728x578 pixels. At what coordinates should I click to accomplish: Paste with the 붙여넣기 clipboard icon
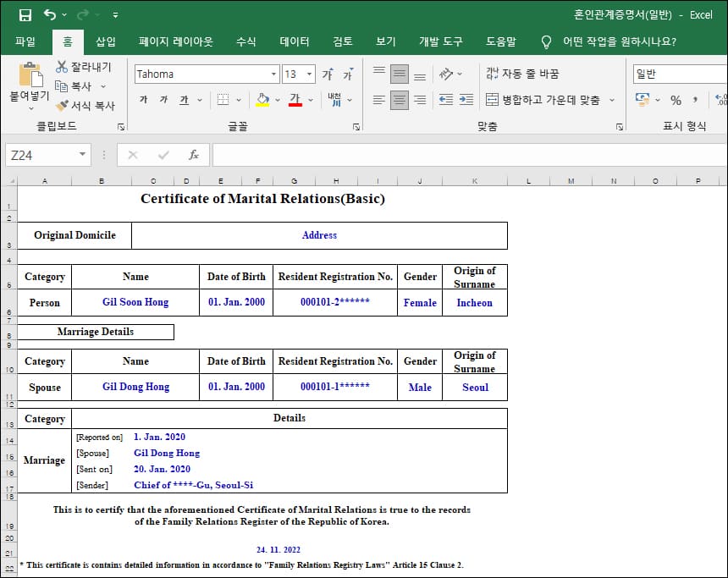tap(30, 74)
